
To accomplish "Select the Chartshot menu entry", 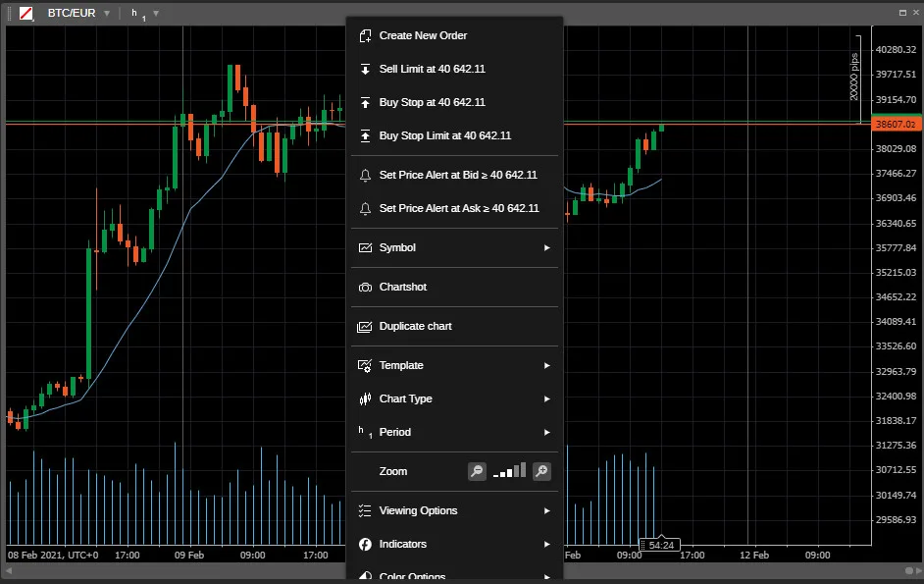I will pyautogui.click(x=454, y=288).
